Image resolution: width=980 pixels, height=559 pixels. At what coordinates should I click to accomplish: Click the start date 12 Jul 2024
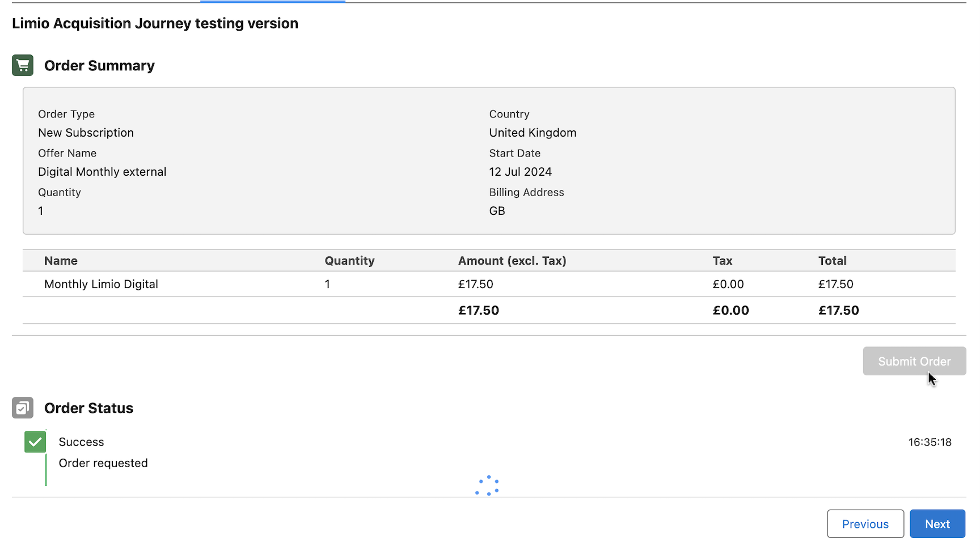(521, 172)
